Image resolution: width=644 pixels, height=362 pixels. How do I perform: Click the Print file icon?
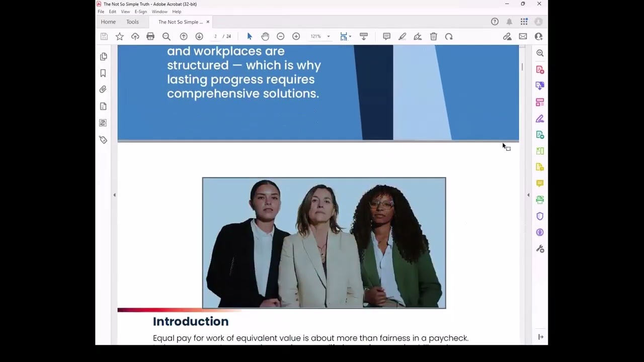pyautogui.click(x=150, y=36)
